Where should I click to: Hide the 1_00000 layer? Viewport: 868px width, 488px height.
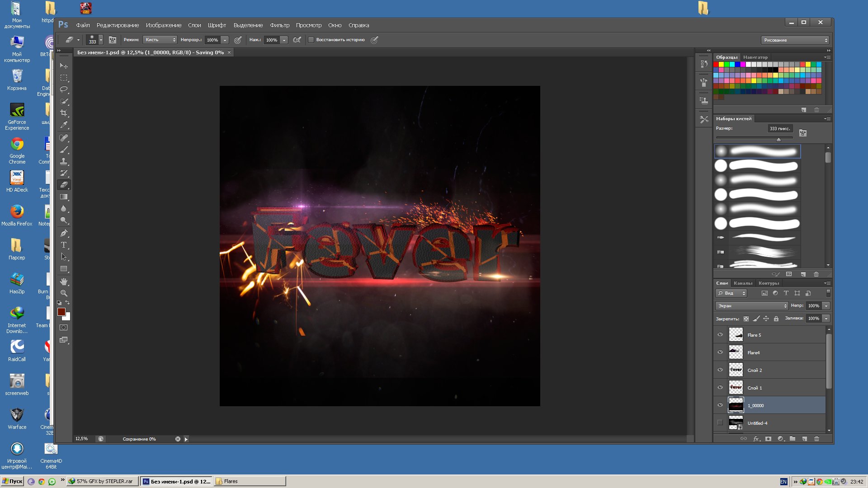coord(720,405)
